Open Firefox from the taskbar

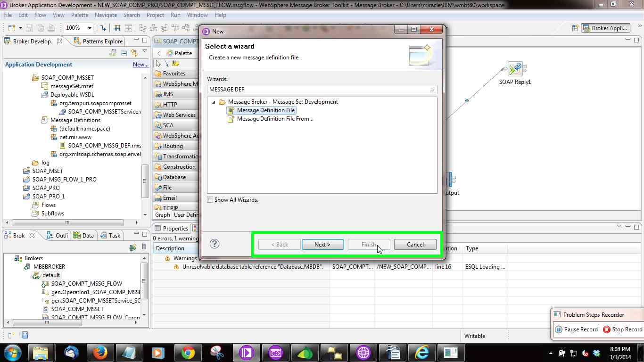coord(99,353)
